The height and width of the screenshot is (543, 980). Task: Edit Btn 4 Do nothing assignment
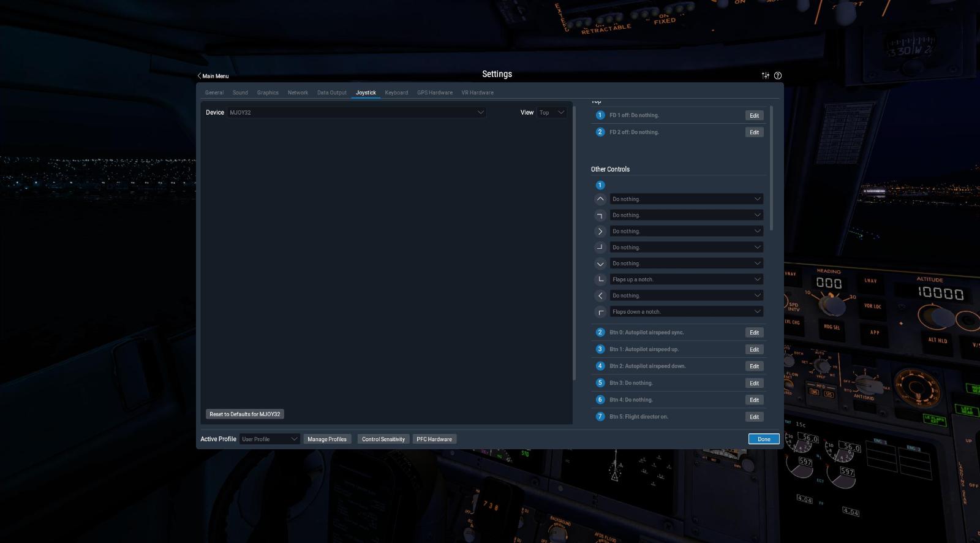(754, 400)
